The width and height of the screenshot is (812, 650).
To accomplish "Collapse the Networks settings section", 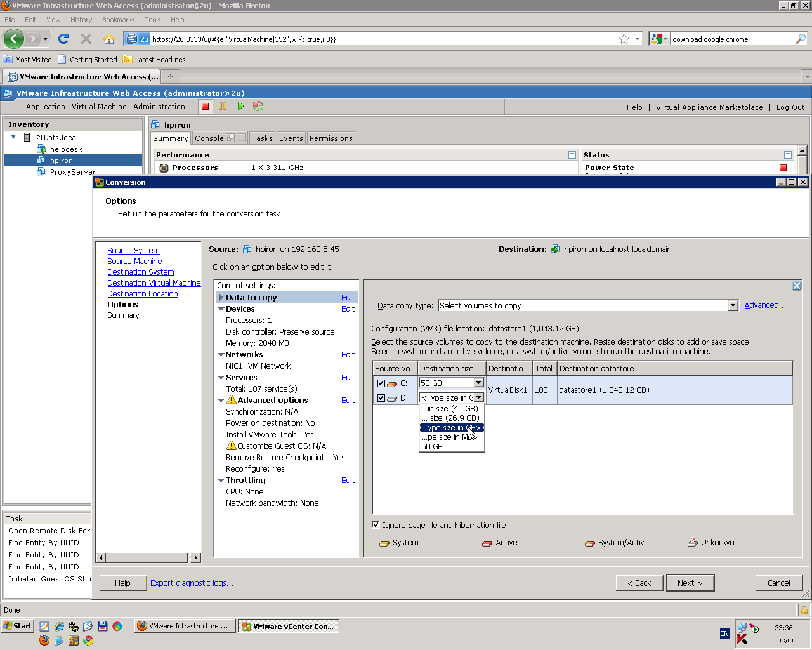I will click(221, 355).
